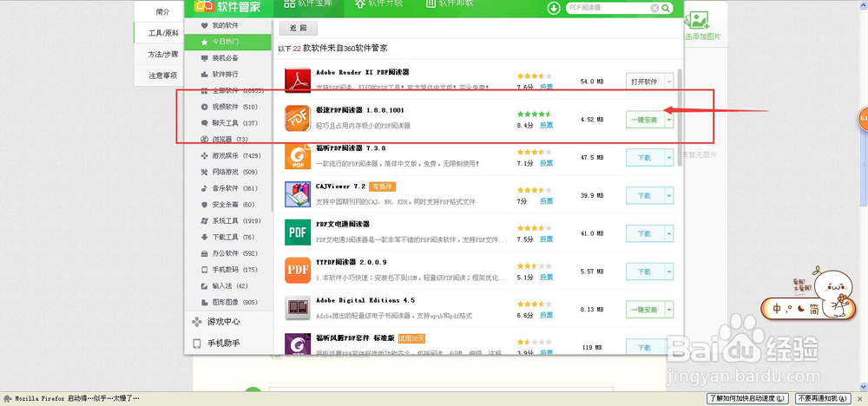Image resolution: width=868 pixels, height=406 pixels.
Task: Open 手机数码 (175) category
Action: click(x=228, y=270)
